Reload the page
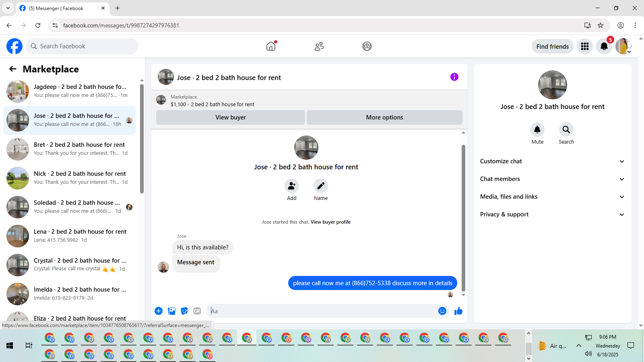The image size is (644, 362). (x=38, y=25)
